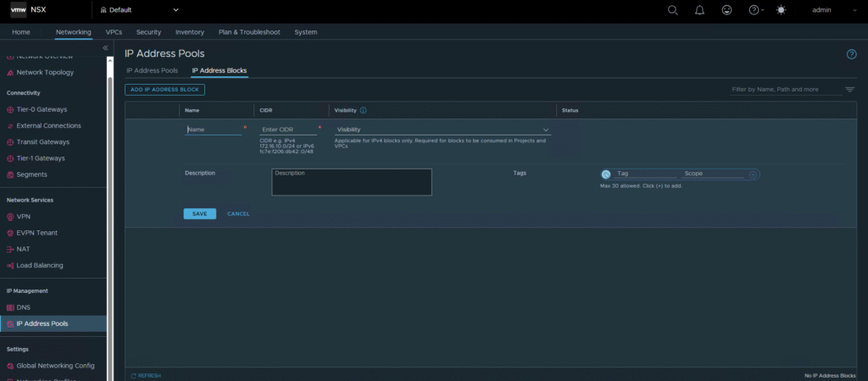Click the filter lines icon
This screenshot has width=868, height=381.
coord(849,89)
